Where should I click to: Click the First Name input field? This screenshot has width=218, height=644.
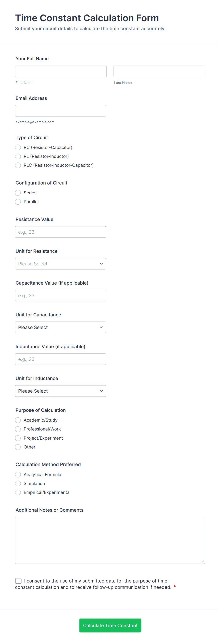(x=61, y=72)
